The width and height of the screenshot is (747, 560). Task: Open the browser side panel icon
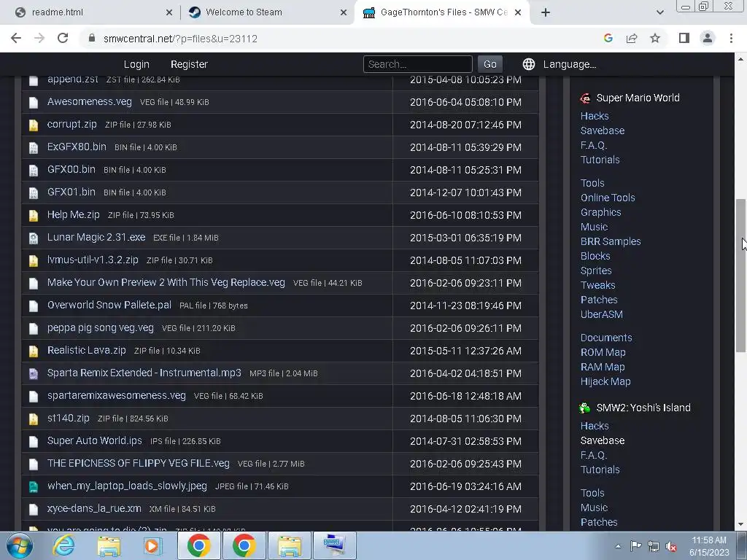point(684,38)
